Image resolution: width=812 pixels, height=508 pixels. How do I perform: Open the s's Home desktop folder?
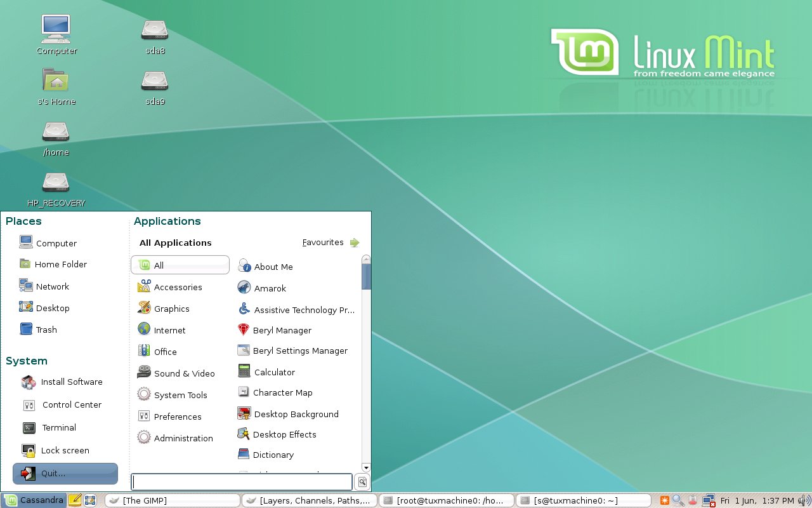pos(56,86)
